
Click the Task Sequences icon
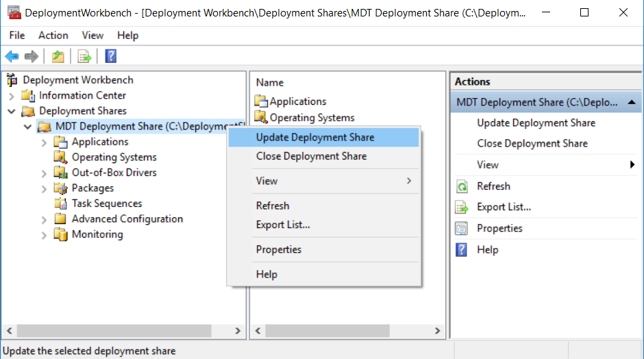[60, 203]
